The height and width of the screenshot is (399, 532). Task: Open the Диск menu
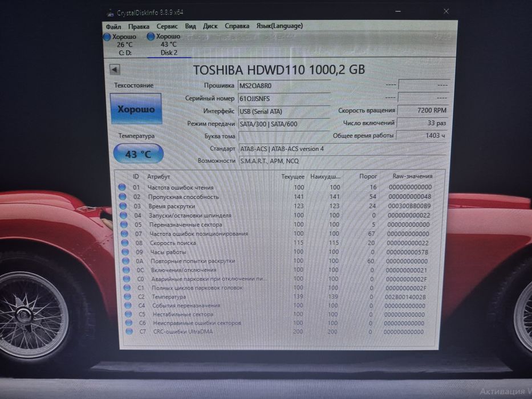point(210,26)
